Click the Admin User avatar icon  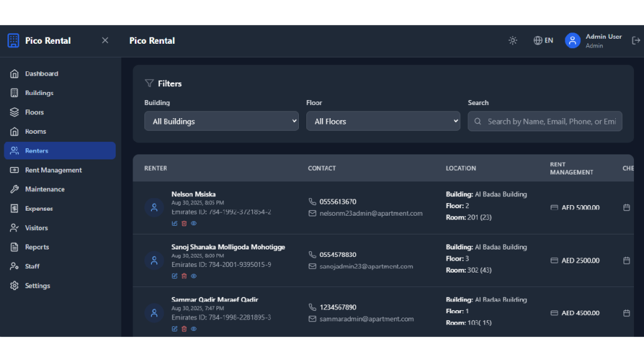(572, 41)
